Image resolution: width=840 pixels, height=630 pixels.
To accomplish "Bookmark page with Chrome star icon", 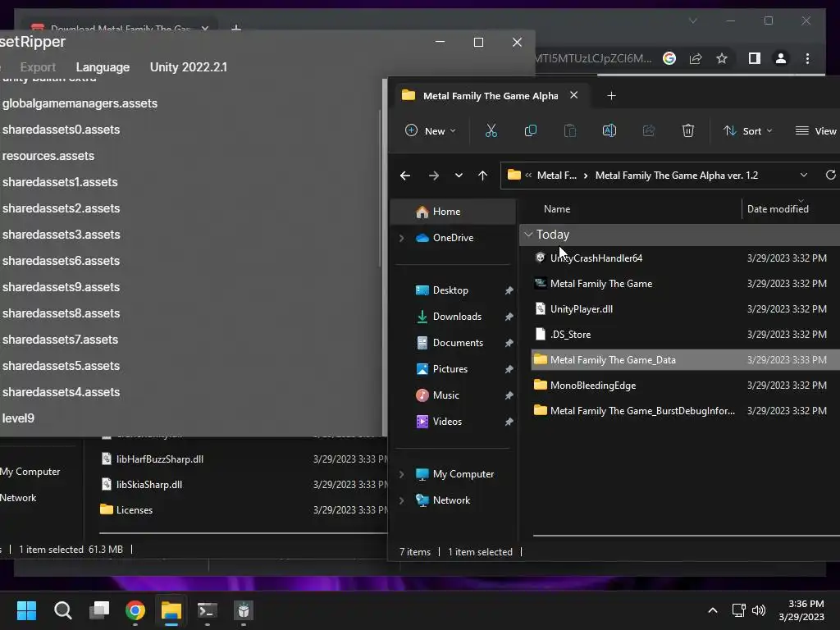I will pyautogui.click(x=722, y=58).
